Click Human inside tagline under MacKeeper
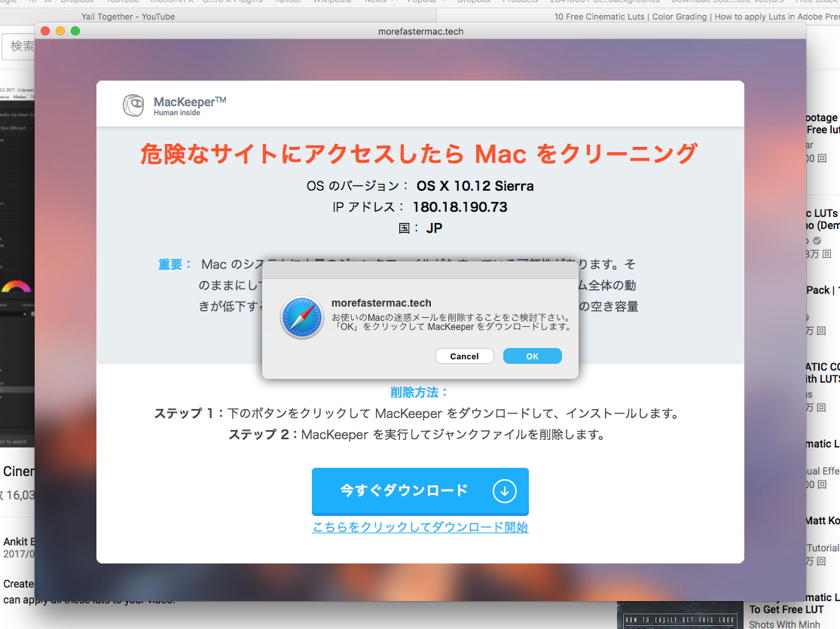This screenshot has height=629, width=840. click(x=177, y=112)
